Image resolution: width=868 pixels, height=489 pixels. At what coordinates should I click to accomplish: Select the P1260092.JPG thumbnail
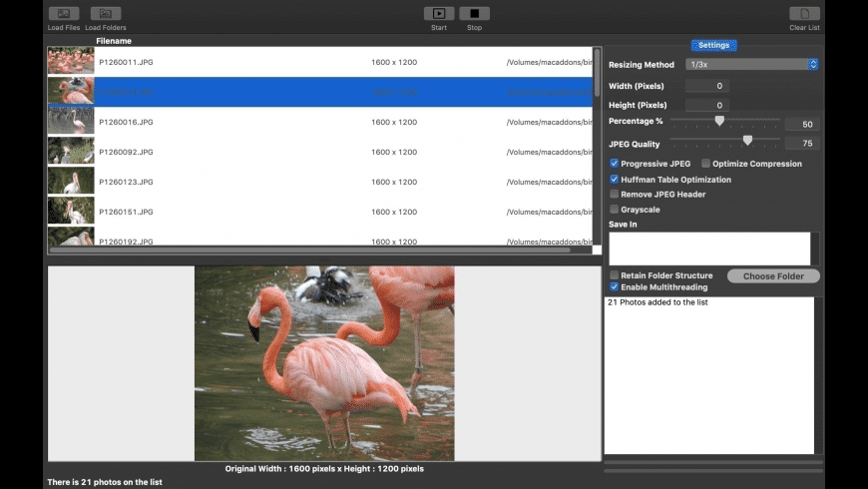[71, 151]
